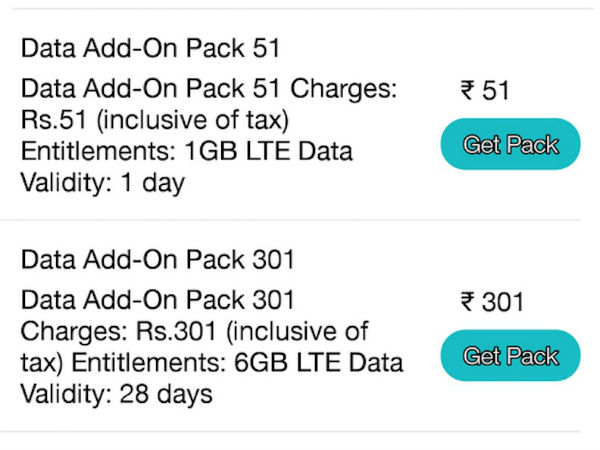Click the divider above Data Add-On Pack 51

[x=300, y=8]
